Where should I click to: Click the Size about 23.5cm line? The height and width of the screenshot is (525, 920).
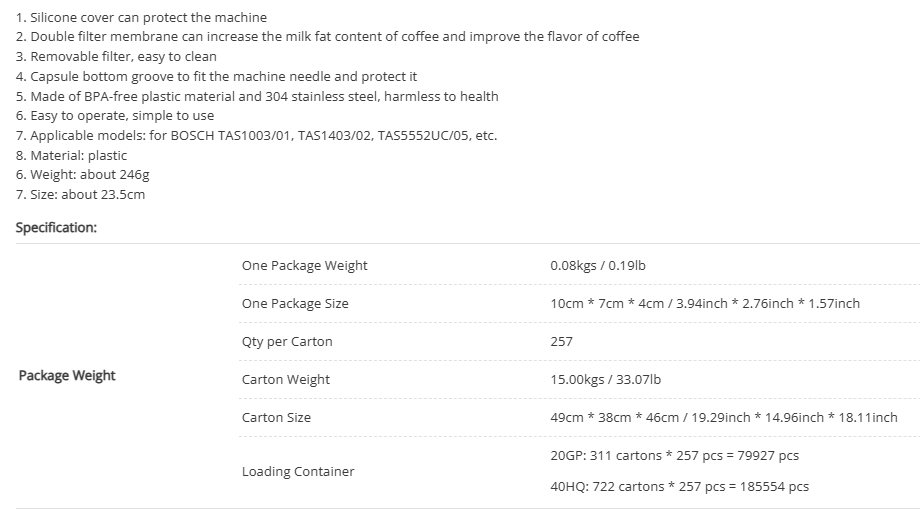point(80,195)
